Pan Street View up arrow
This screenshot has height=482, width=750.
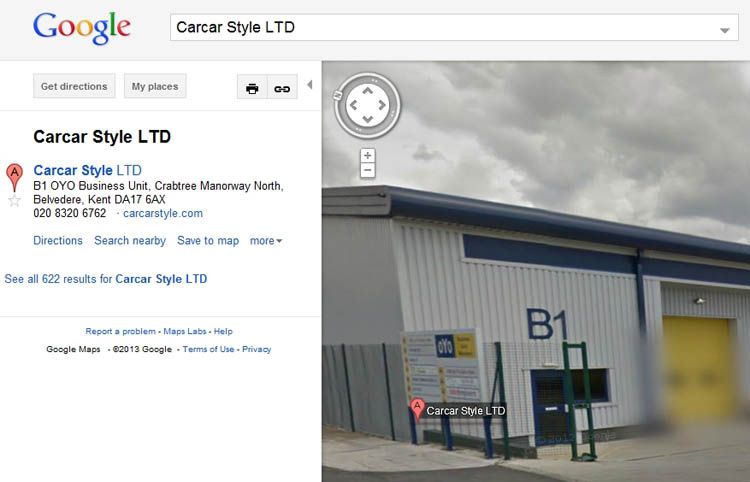coord(367,91)
